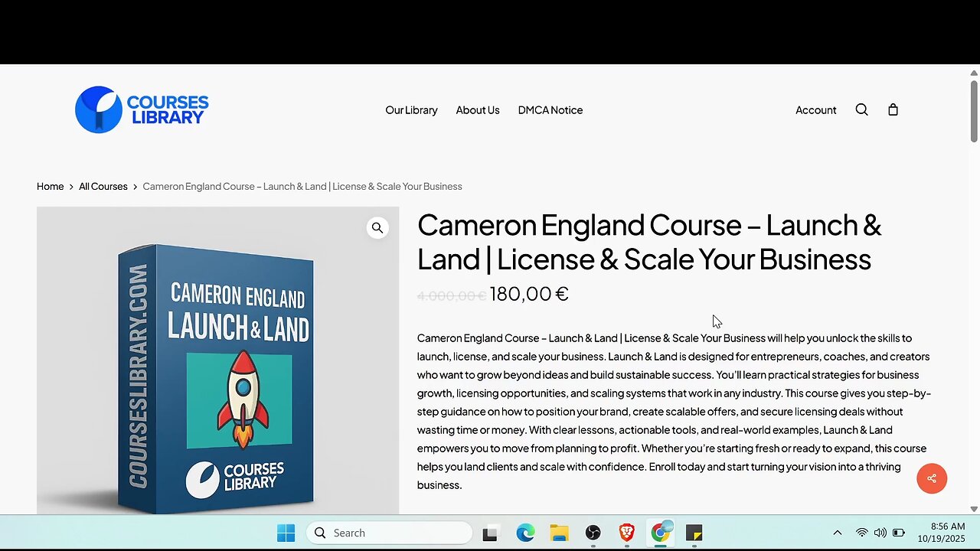980x551 pixels.
Task: Click the battery status tray icon
Action: tap(899, 533)
